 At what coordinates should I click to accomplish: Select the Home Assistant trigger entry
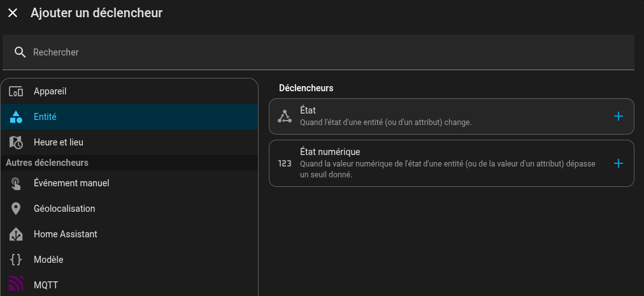(x=66, y=234)
